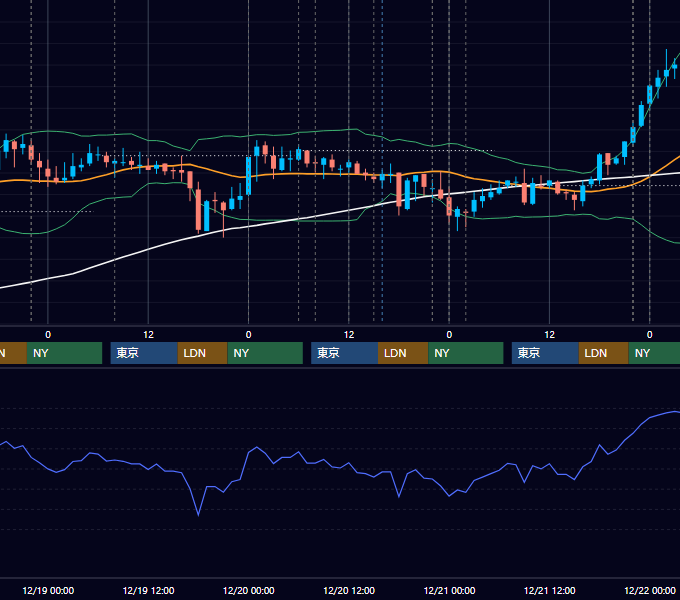The width and height of the screenshot is (680, 600).
Task: Select the 東京 session block on 12/21
Action: [x=545, y=353]
